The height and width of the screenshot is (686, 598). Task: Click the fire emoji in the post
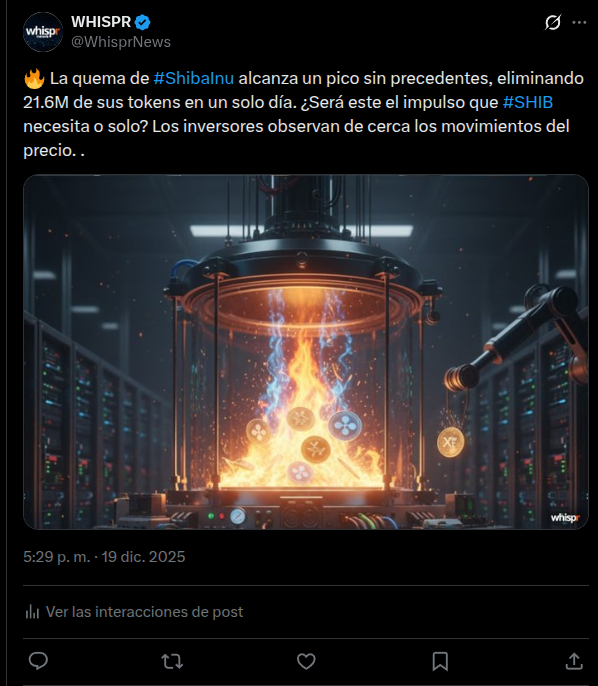[34, 78]
